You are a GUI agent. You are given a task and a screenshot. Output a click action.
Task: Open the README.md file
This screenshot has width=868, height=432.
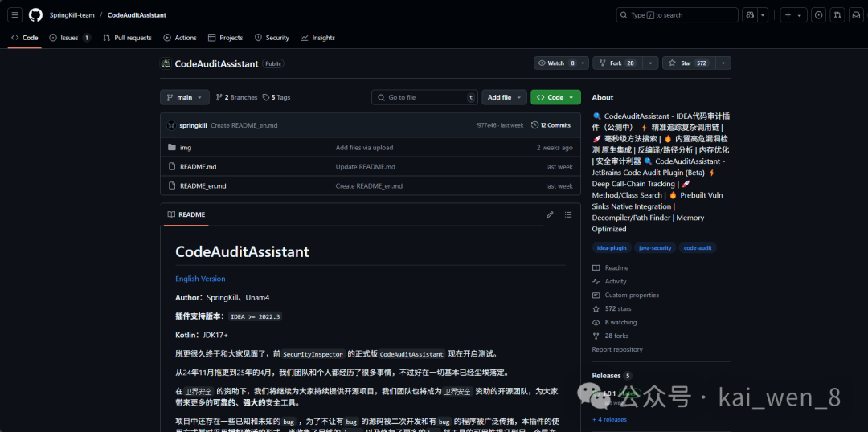199,166
